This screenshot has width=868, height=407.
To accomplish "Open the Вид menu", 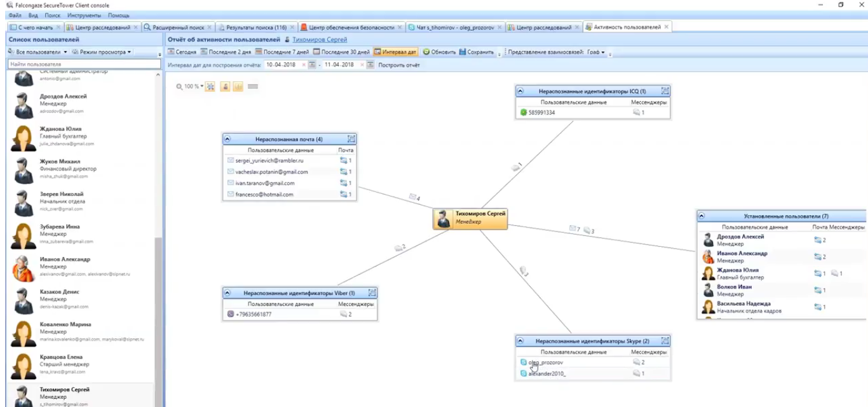I will click(33, 15).
